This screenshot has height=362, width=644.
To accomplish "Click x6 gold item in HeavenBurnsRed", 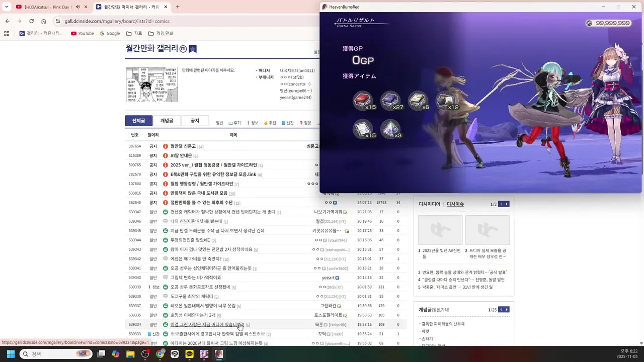I will (418, 101).
